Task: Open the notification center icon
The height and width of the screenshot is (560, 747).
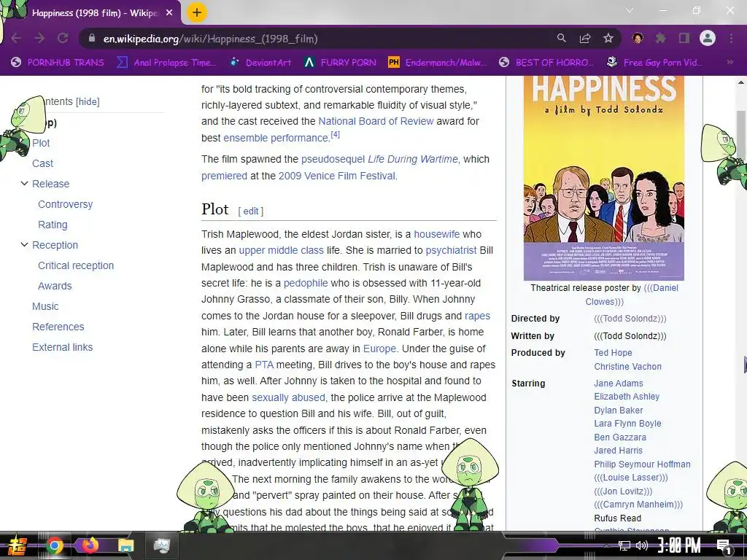Action: pos(724,546)
